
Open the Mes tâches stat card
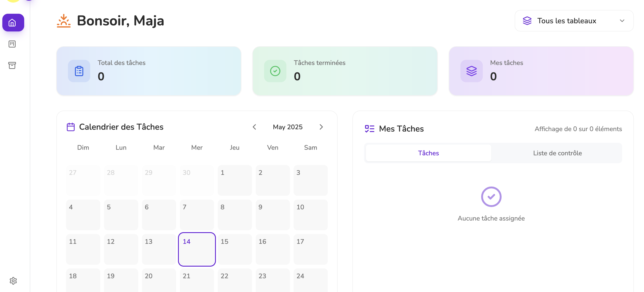(x=541, y=71)
